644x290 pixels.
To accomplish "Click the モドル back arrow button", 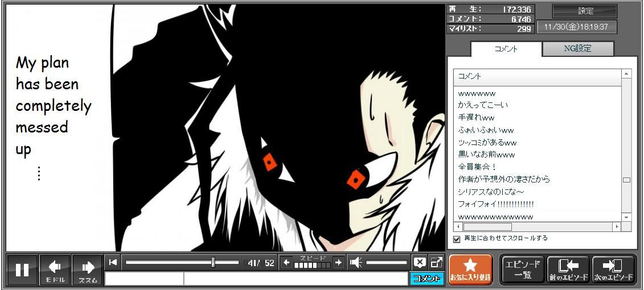I will pyautogui.click(x=55, y=270).
